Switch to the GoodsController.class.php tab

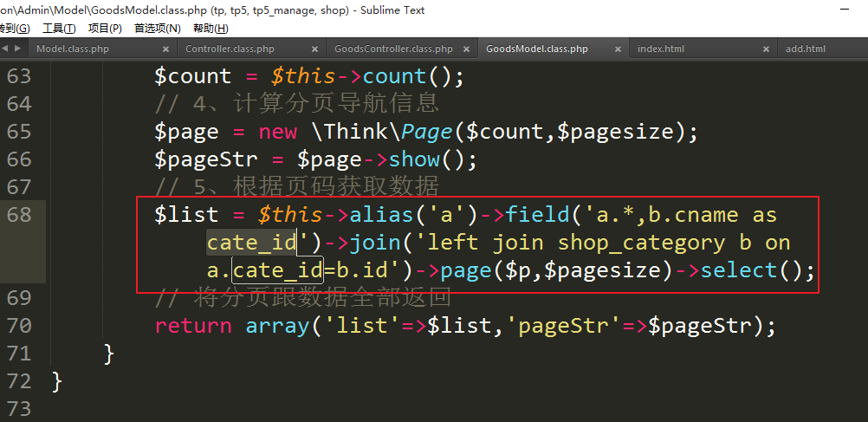click(393, 49)
